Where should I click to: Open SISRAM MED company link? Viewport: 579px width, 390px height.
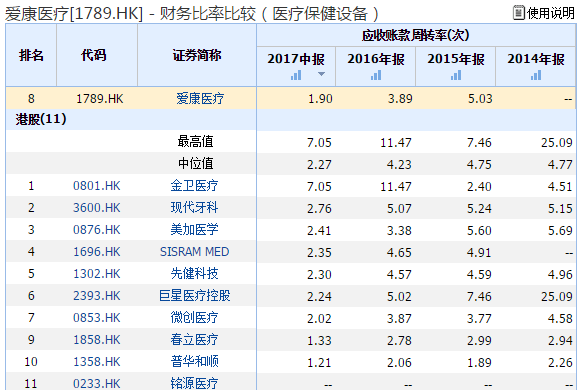(x=195, y=252)
